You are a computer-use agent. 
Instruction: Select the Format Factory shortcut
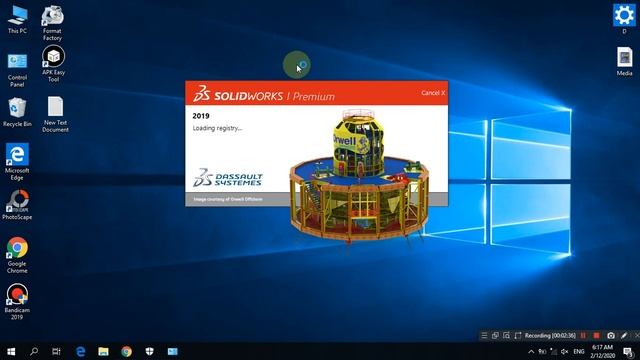[x=52, y=23]
